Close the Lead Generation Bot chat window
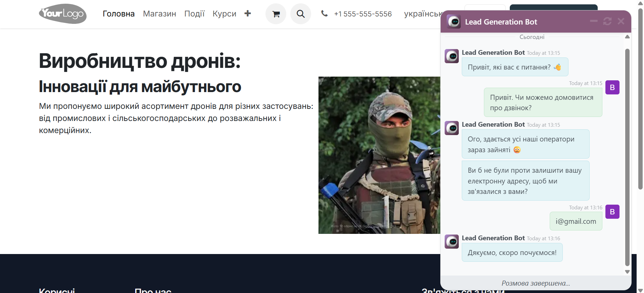This screenshot has height=293, width=644. point(621,22)
